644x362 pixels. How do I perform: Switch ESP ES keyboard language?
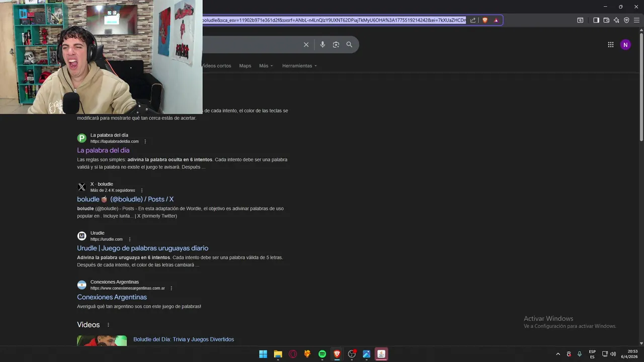tap(592, 354)
